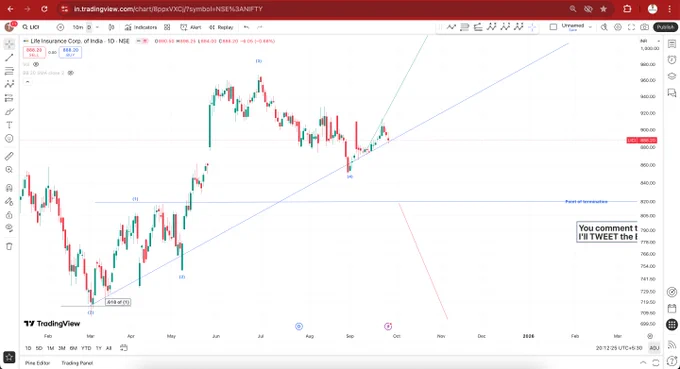Select the trend line drawing tool
The width and height of the screenshot is (680, 369).
coord(9,57)
